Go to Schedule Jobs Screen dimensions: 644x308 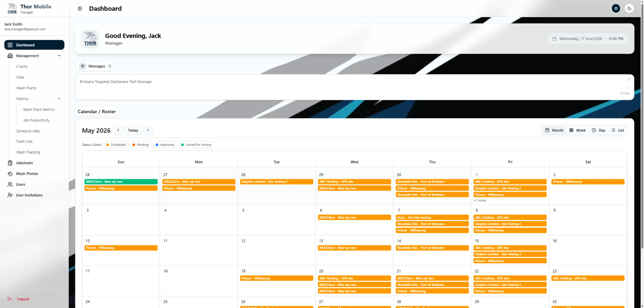tap(28, 131)
